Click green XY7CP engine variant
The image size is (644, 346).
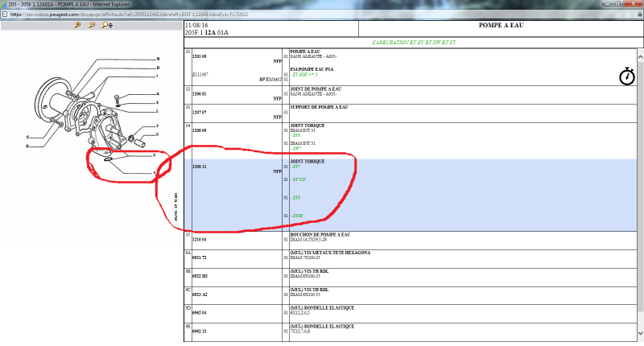tap(298, 179)
